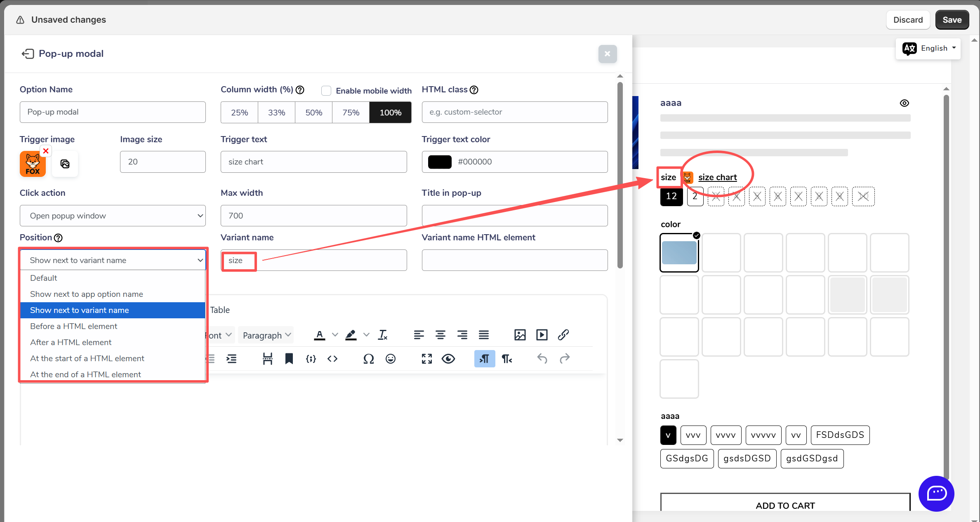This screenshot has width=980, height=522.
Task: Toggle the preview eye icon next to aaaa
Action: pos(904,103)
